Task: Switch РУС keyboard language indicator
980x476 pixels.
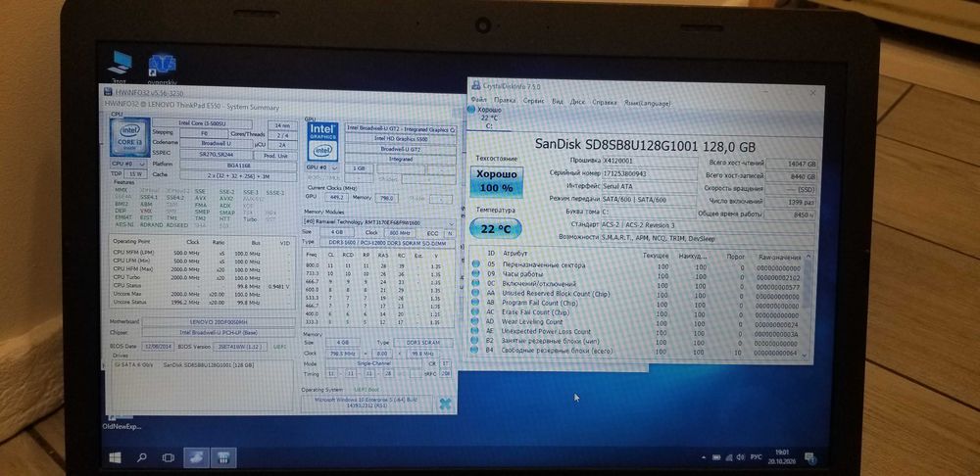Action: (757, 457)
